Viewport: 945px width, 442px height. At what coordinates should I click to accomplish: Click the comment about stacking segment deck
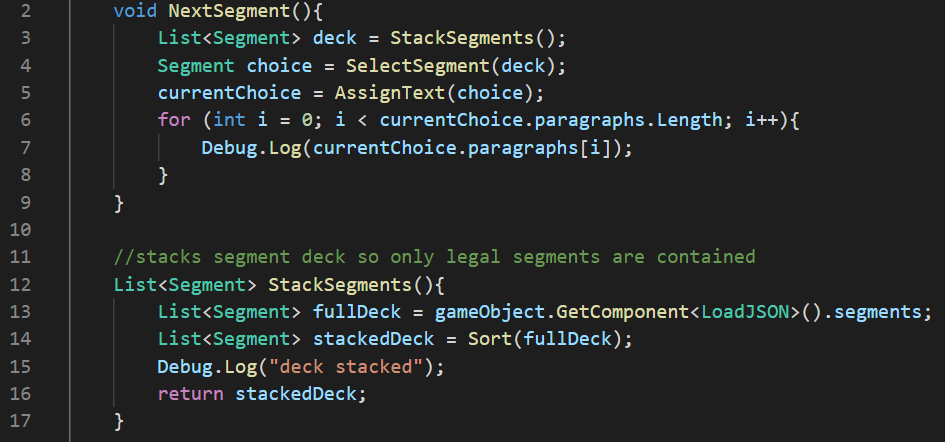pyautogui.click(x=434, y=256)
